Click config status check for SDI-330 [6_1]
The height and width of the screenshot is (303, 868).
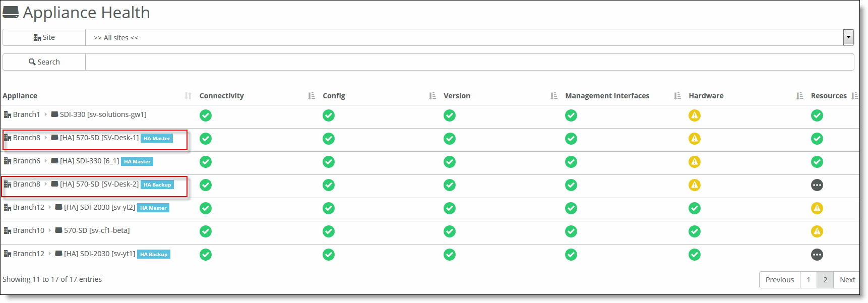click(x=329, y=162)
